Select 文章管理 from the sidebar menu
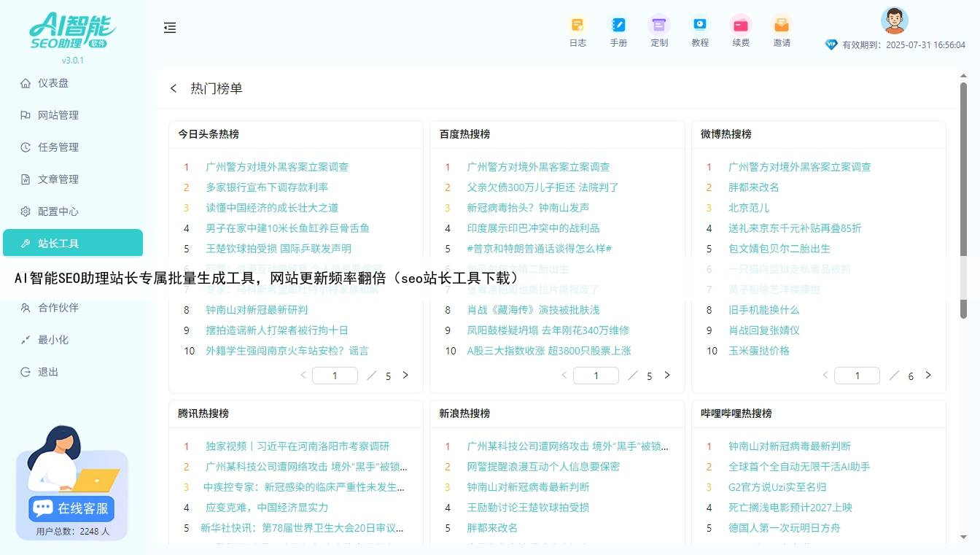The width and height of the screenshot is (980, 555). point(58,179)
